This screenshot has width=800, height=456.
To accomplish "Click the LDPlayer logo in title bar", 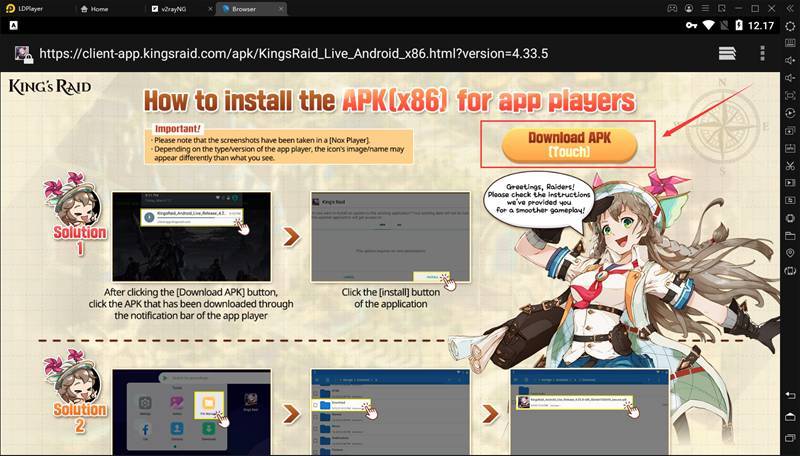I will tap(10, 9).
